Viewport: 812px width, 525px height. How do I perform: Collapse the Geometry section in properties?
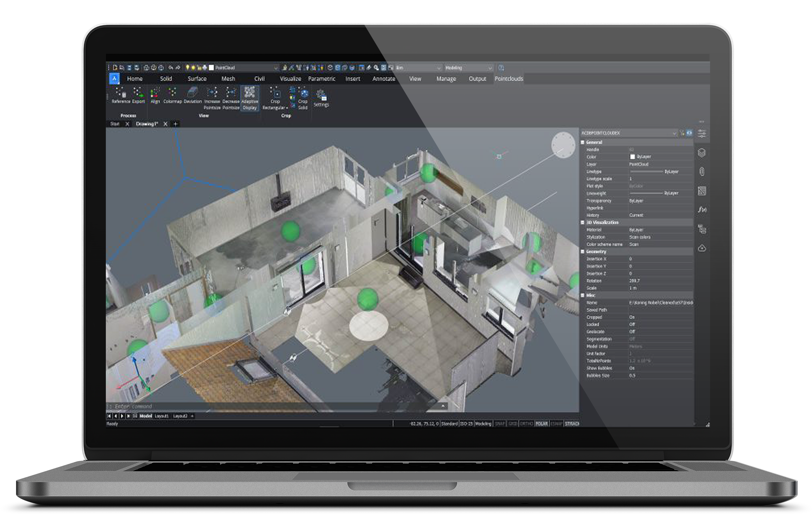coord(583,252)
